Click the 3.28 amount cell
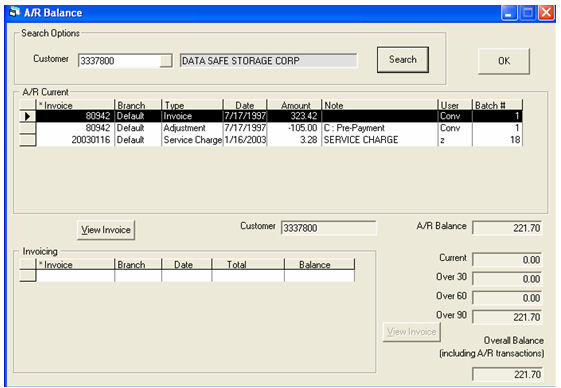This screenshot has height=388, width=561. (x=294, y=140)
